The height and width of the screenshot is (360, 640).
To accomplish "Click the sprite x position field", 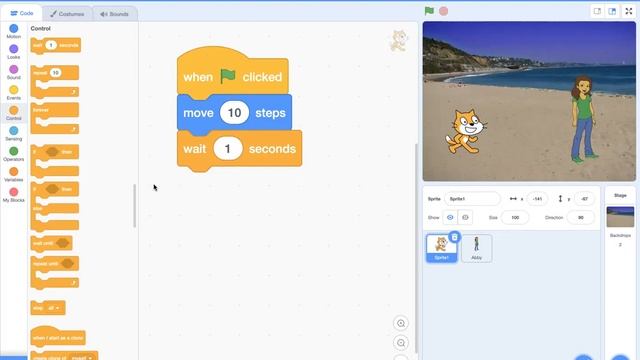I will pos(537,199).
